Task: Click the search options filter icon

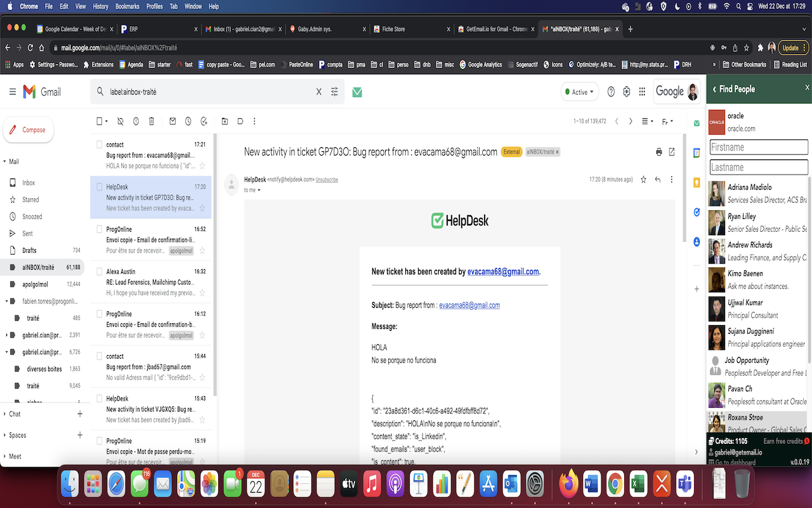Action: tap(334, 92)
